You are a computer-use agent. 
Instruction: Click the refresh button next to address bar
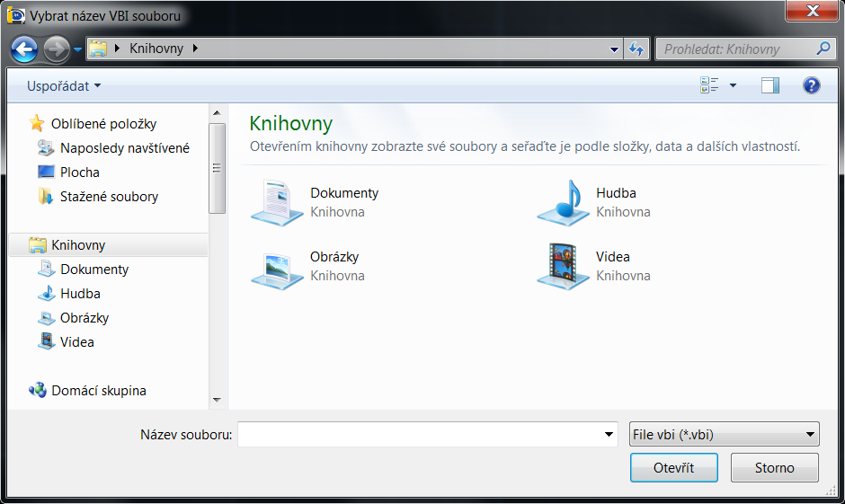pyautogui.click(x=636, y=49)
